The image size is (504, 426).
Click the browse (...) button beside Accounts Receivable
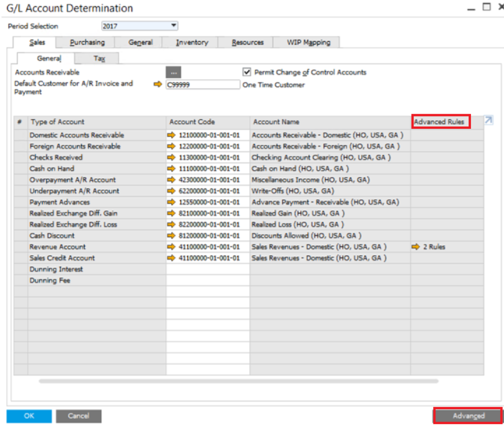click(x=173, y=72)
